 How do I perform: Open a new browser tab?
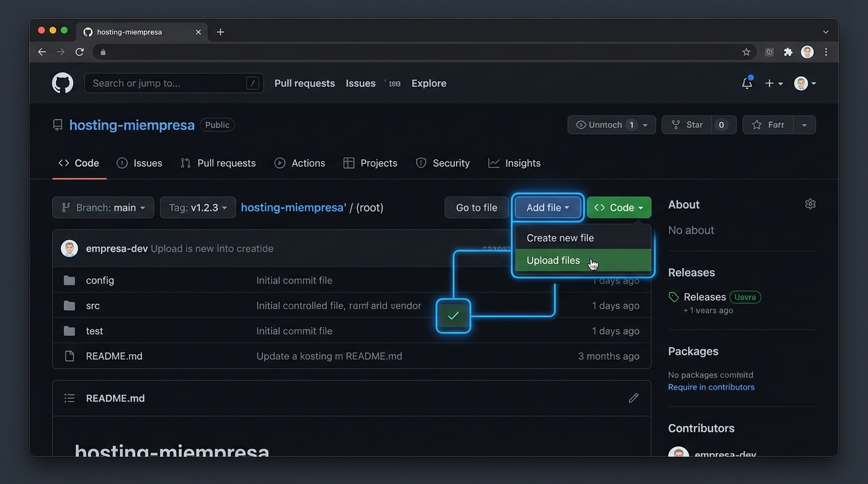pos(220,32)
